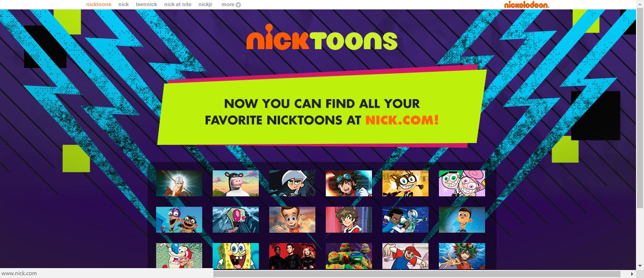Image resolution: width=644 pixels, height=278 pixels.
Task: Open the teennick site link
Action: (146, 4)
